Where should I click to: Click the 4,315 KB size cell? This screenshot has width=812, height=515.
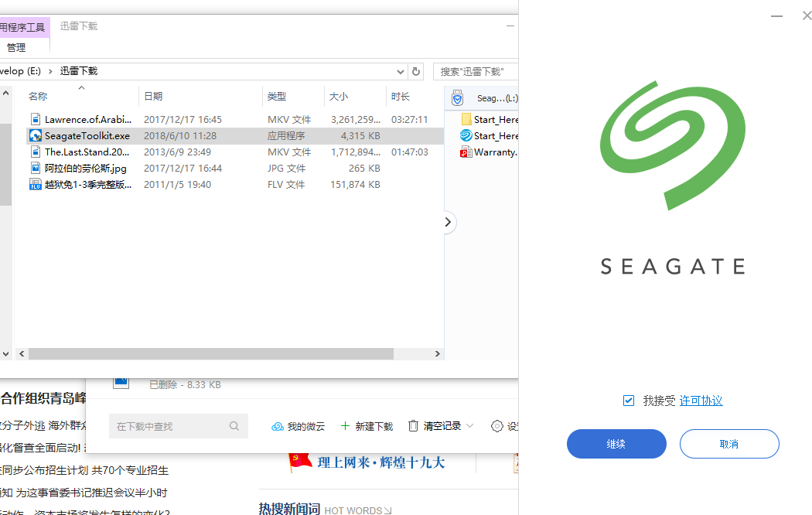point(360,135)
